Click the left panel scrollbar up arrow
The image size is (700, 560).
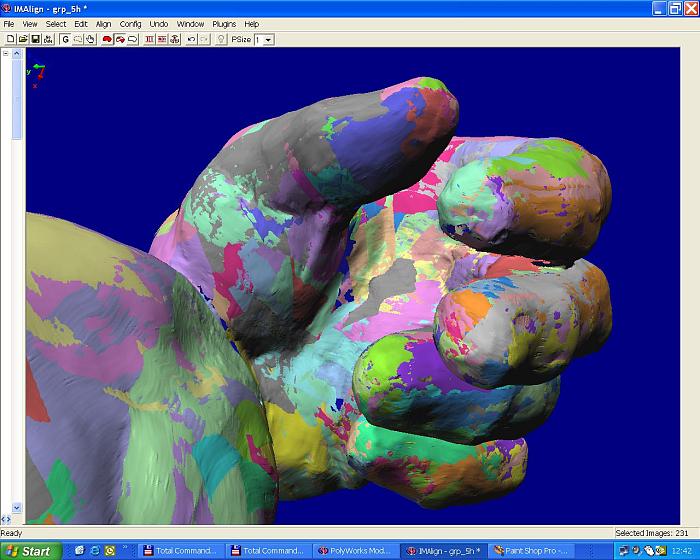click(x=17, y=54)
